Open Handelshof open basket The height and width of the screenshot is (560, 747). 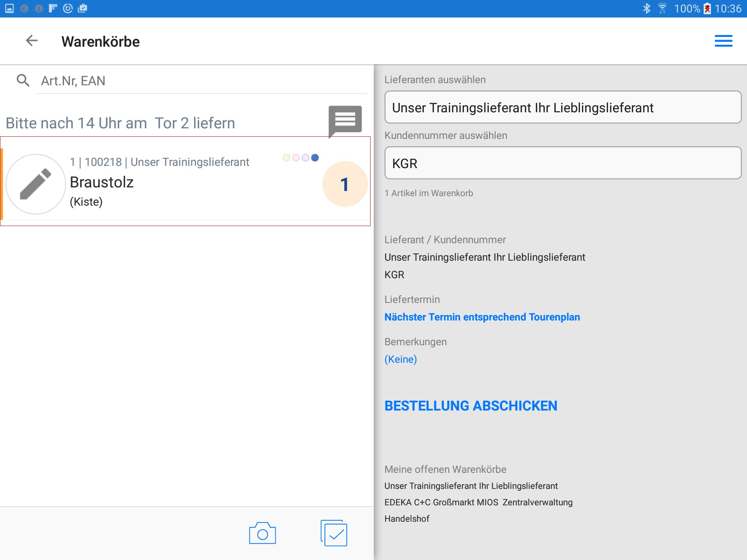click(407, 518)
